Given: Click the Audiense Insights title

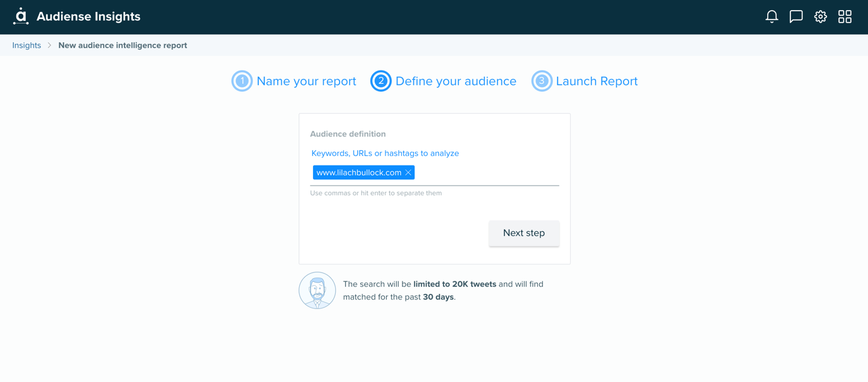Looking at the screenshot, I should click(88, 16).
